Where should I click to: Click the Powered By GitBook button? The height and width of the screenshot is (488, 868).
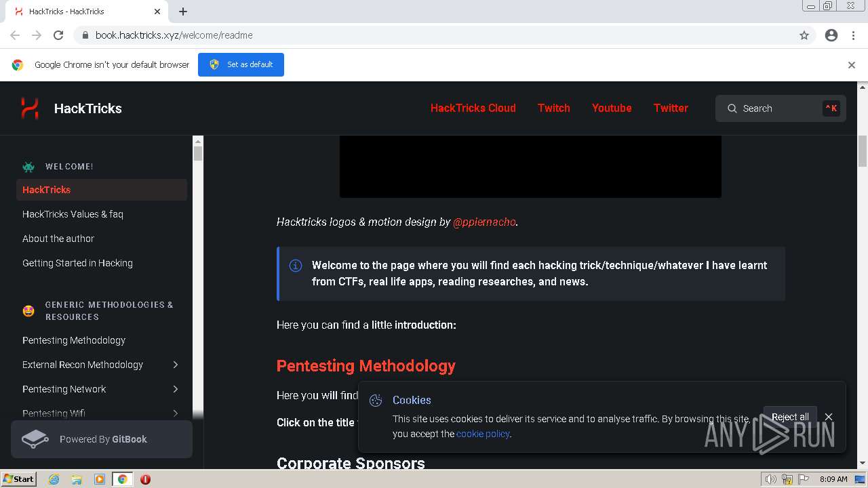[x=102, y=439]
